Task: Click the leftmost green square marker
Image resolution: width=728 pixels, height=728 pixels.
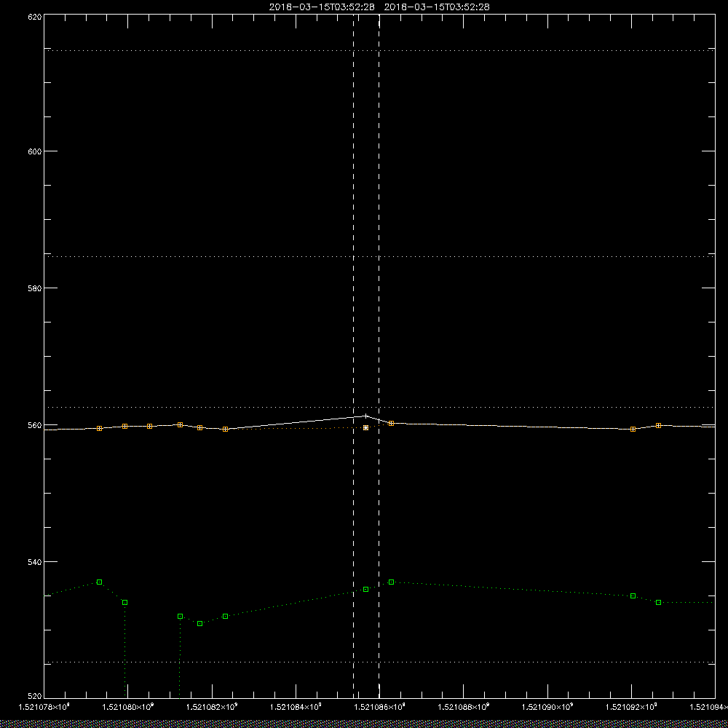Action: 99,582
